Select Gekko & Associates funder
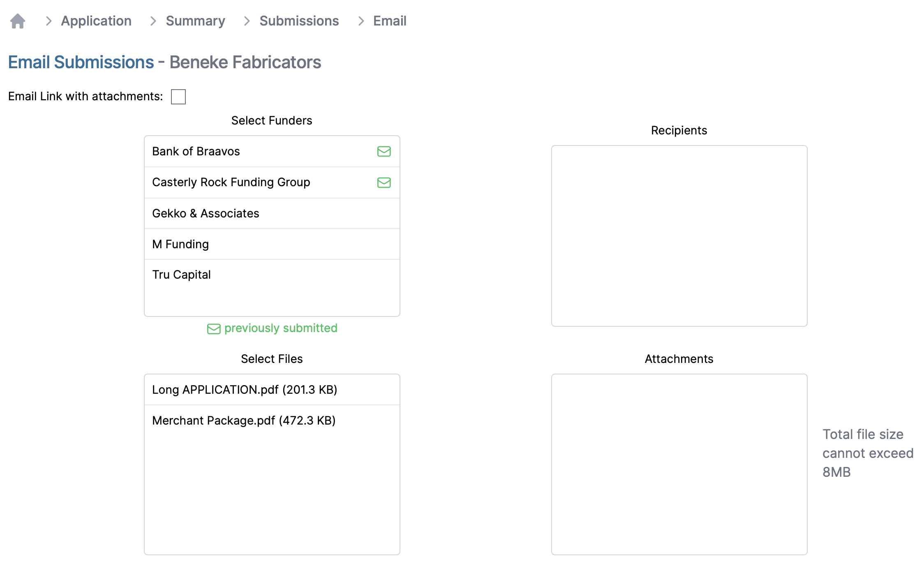This screenshot has width=924, height=568. pos(206,213)
